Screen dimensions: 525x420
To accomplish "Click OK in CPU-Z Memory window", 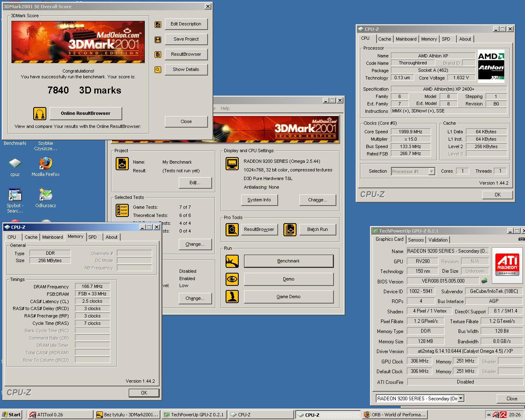I will [x=144, y=393].
